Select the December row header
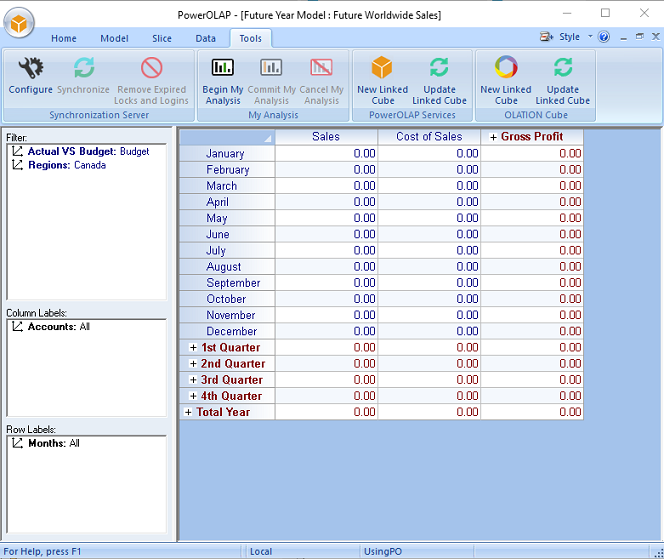Image resolution: width=664 pixels, height=559 pixels. (227, 331)
